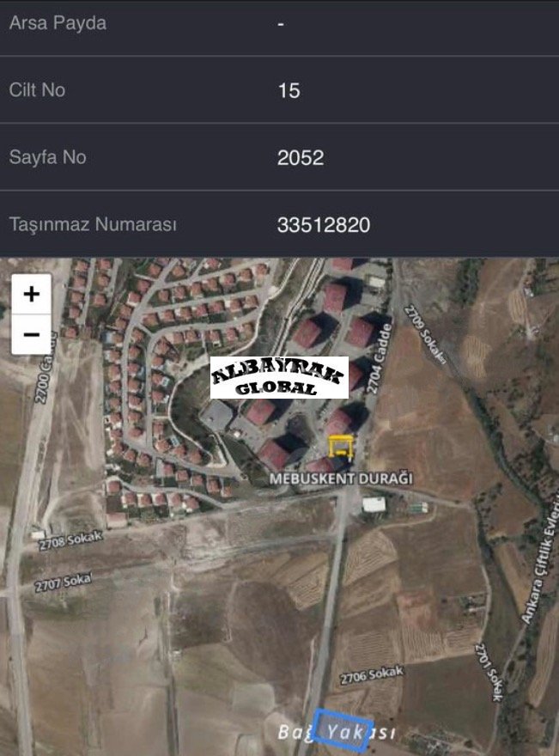The width and height of the screenshot is (559, 756).
Task: Zoom out the map with minus button
Action: (x=31, y=334)
